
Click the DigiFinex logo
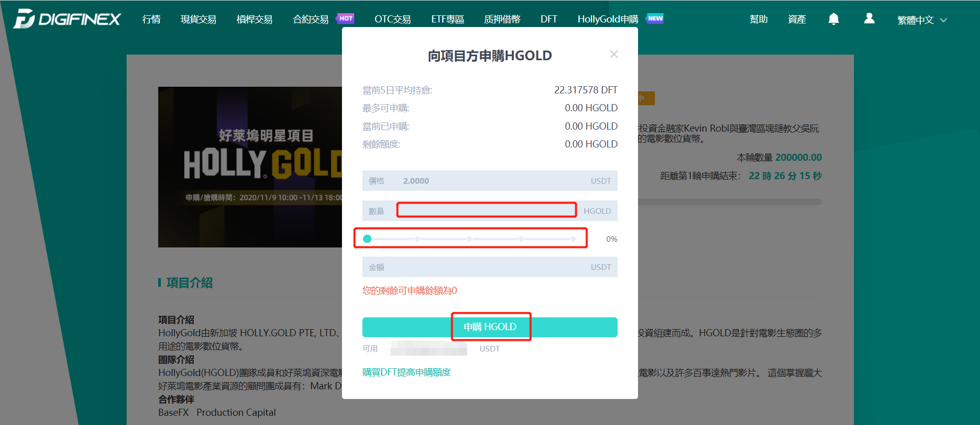pyautogui.click(x=67, y=19)
